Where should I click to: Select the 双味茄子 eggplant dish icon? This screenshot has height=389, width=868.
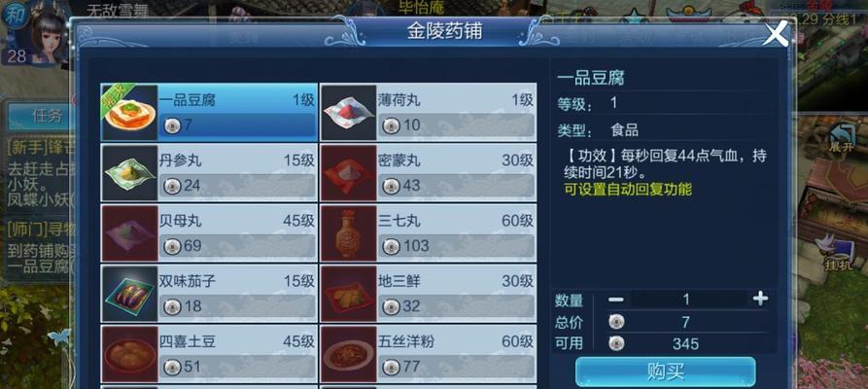129,294
